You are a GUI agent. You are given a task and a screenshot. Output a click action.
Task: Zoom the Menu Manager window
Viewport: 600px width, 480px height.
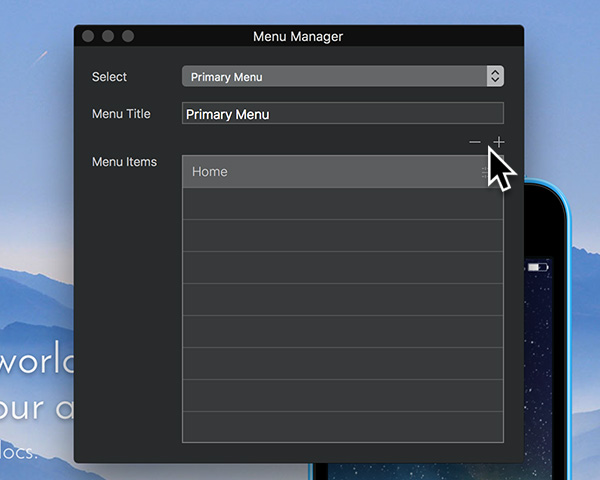pyautogui.click(x=128, y=36)
